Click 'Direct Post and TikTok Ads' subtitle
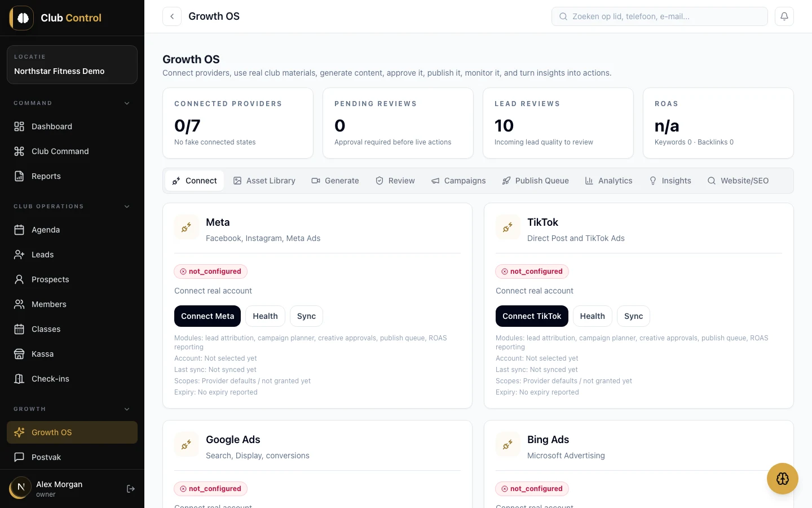Viewport: 812px width, 508px height. [576, 238]
